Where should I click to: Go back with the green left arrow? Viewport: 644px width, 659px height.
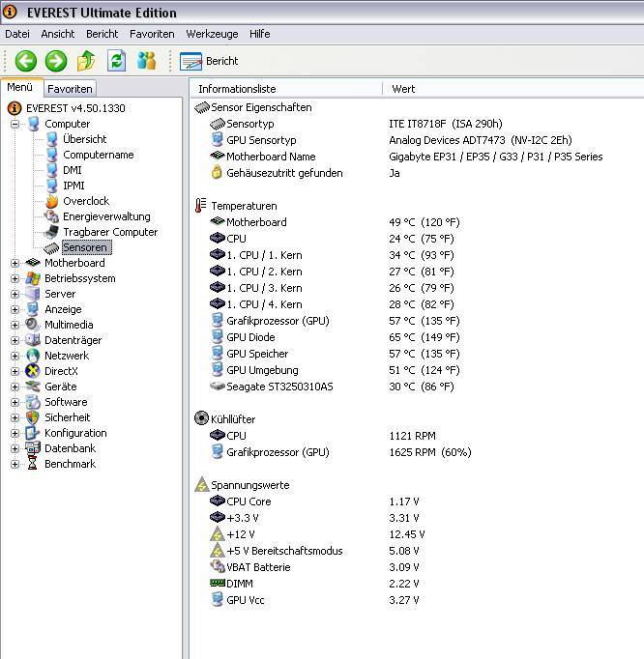tap(26, 62)
